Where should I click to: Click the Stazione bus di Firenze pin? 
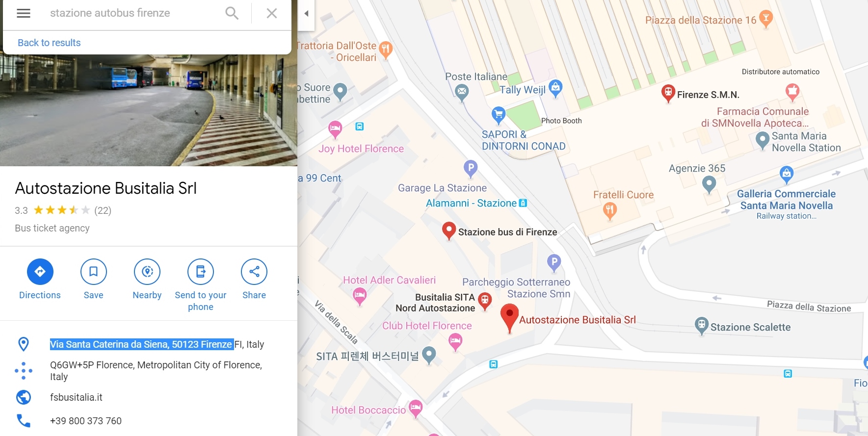pyautogui.click(x=448, y=230)
